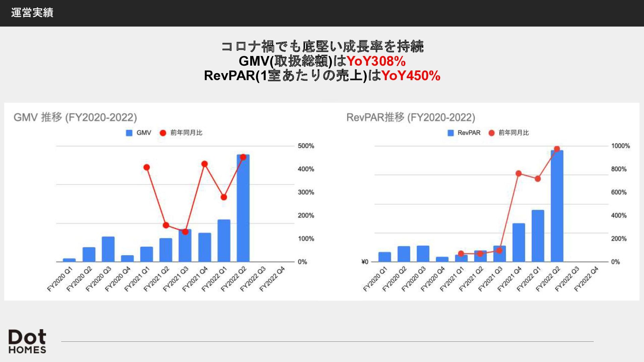Screen dimensions: 644x362
Task: Click the chart title RevPAR推移 (FY2020-2022)
Action: (x=411, y=117)
